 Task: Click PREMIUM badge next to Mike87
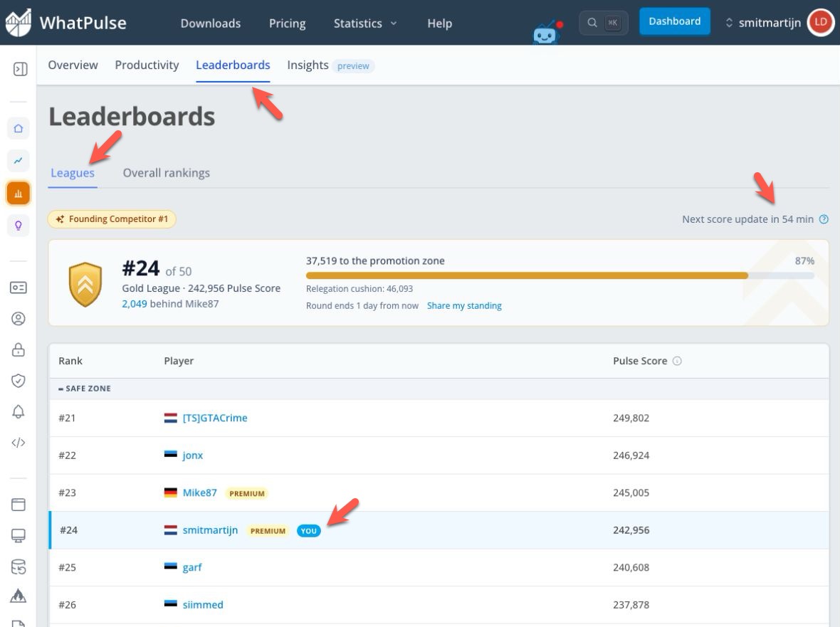click(x=246, y=493)
